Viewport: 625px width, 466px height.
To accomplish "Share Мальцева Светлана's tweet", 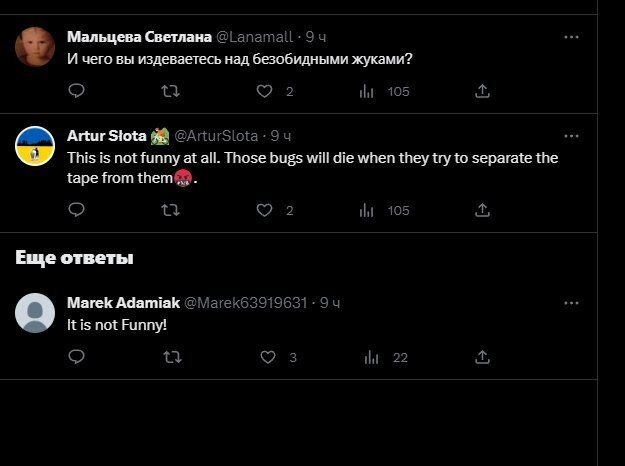I will click(482, 92).
